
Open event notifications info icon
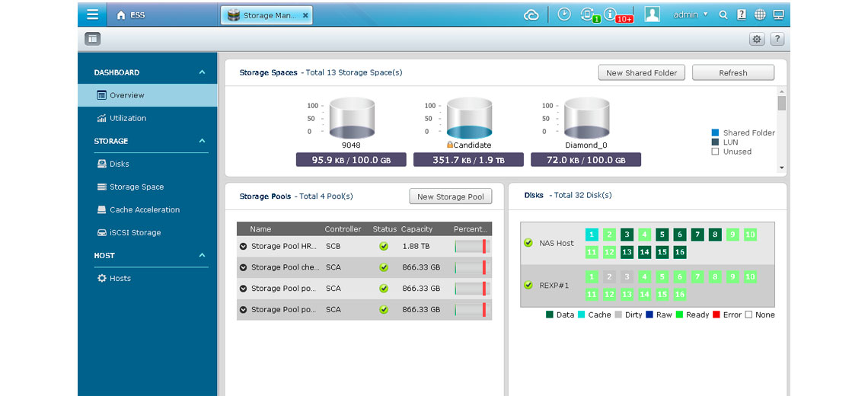click(x=610, y=14)
